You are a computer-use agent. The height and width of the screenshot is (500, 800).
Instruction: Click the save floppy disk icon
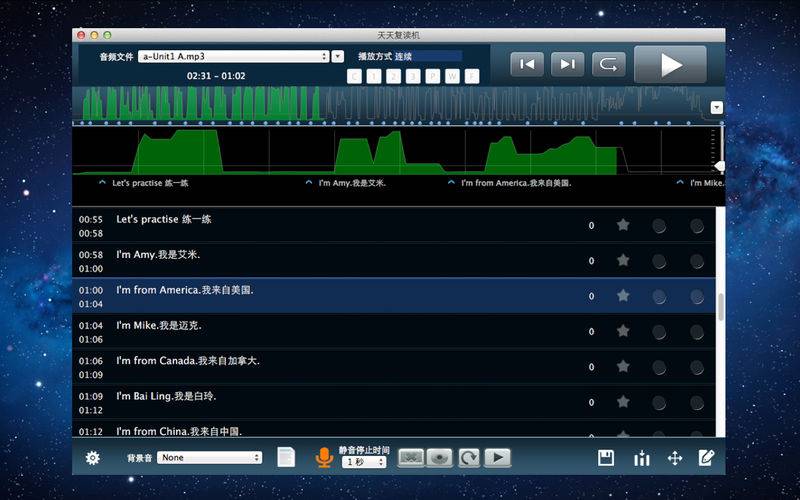coord(606,458)
